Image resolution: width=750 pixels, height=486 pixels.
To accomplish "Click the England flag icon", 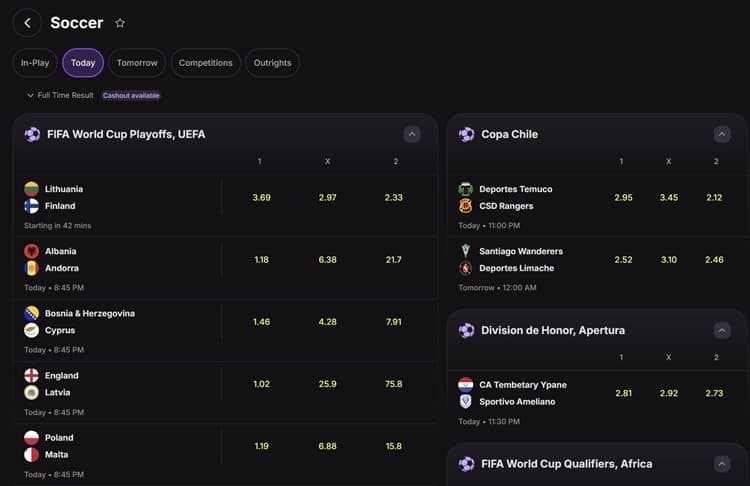I will pos(32,376).
